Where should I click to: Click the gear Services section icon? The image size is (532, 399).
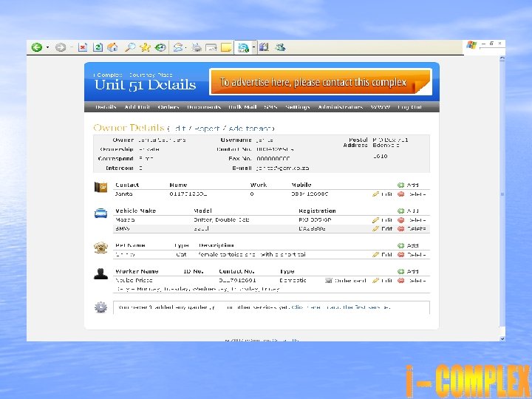pyautogui.click(x=100, y=307)
